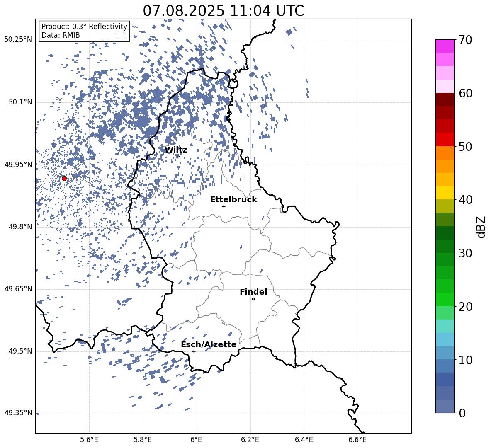
Task: Pick the orange swatch just below 50 dBZ
Action: [x=445, y=153]
